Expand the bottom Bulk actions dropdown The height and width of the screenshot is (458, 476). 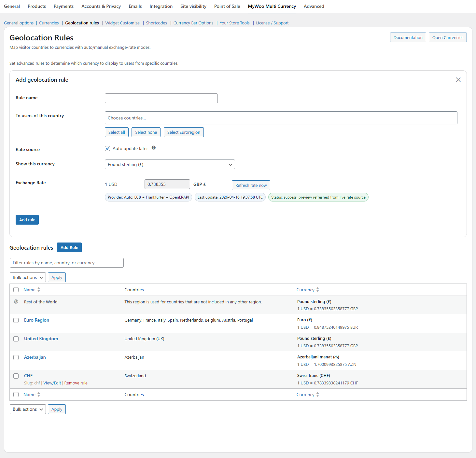(28, 409)
